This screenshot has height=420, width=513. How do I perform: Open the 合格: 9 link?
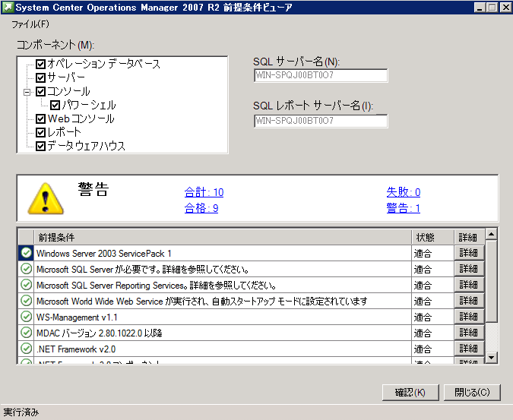tap(201, 208)
